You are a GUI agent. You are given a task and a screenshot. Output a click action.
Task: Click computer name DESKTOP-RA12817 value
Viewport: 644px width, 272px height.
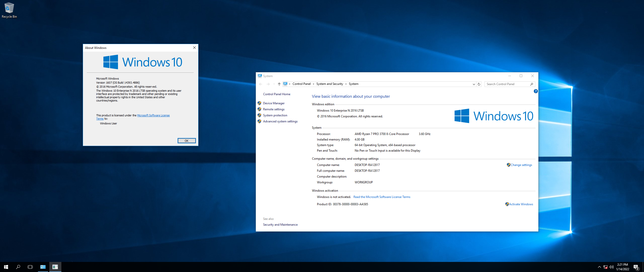pyautogui.click(x=367, y=165)
